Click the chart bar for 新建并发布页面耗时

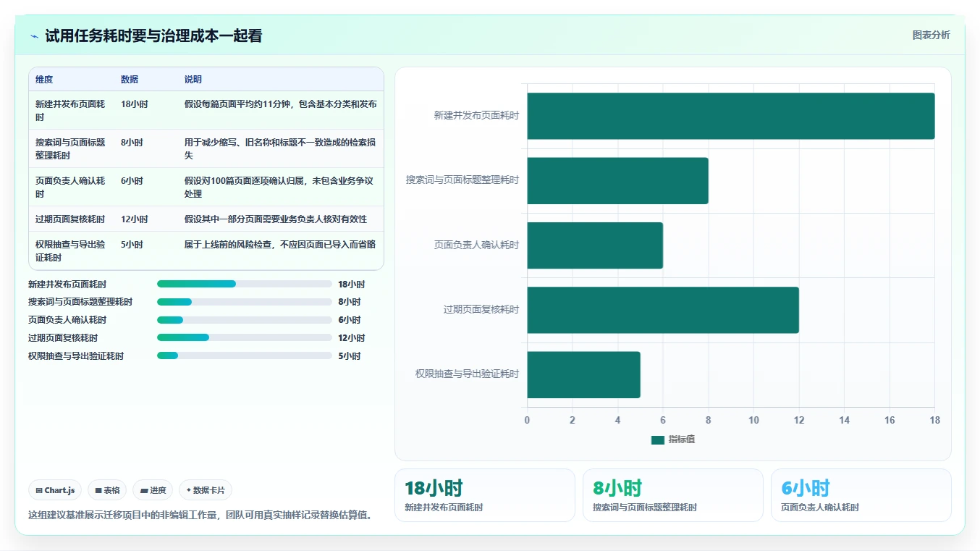click(730, 116)
